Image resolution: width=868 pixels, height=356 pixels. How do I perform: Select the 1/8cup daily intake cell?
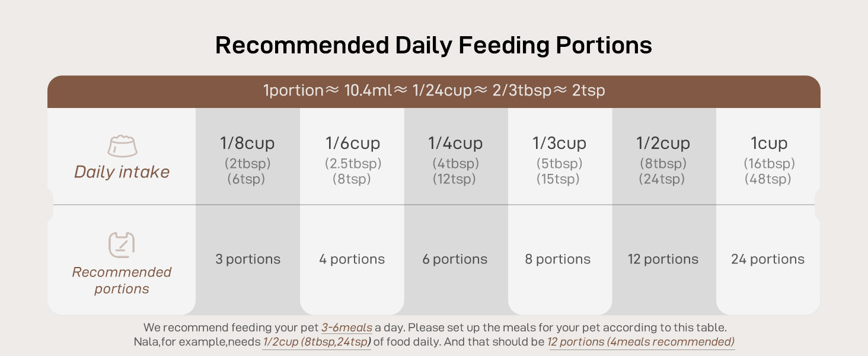coord(247,160)
